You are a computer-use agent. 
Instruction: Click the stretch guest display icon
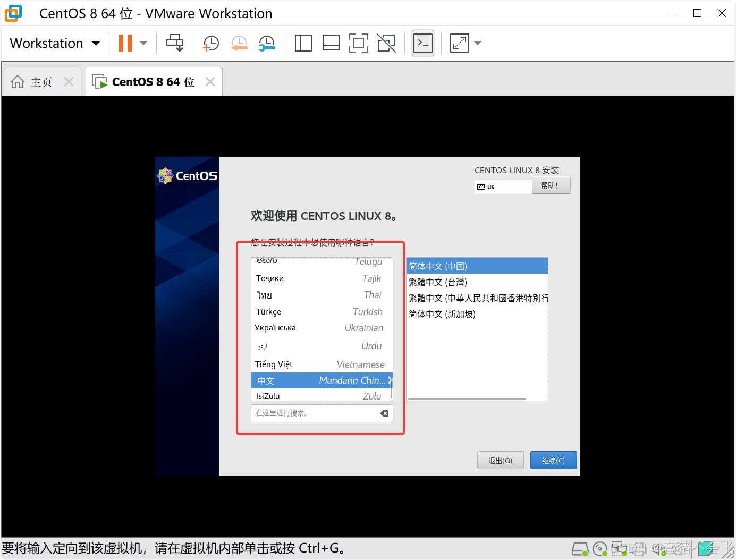pyautogui.click(x=459, y=43)
